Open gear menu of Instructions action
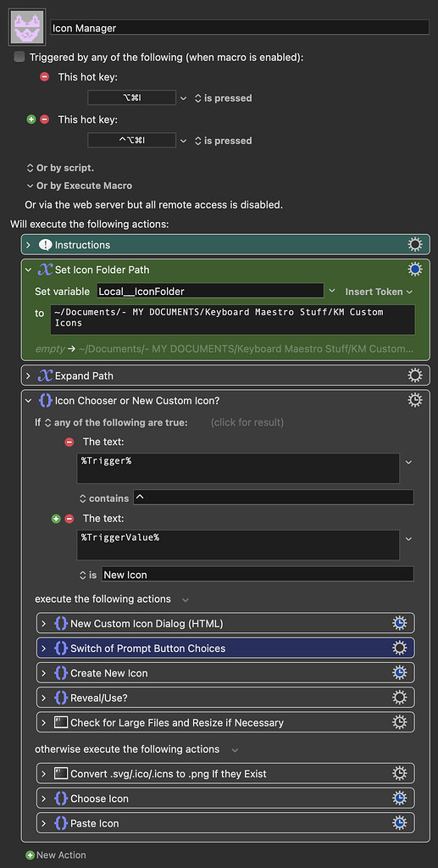The height and width of the screenshot is (868, 438). pos(415,245)
